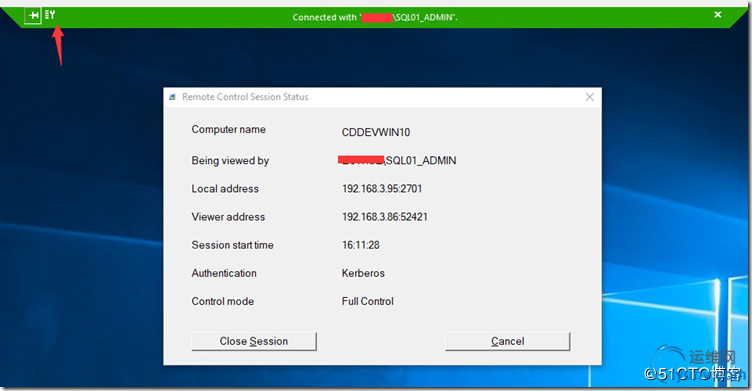752x391 pixels.
Task: Click the Viewer address label
Action: [228, 217]
